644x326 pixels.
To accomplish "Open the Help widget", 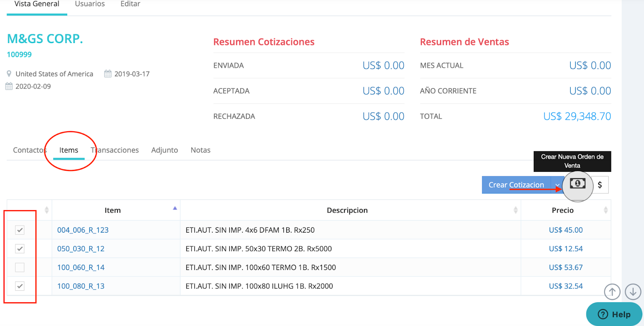I will pos(614,314).
